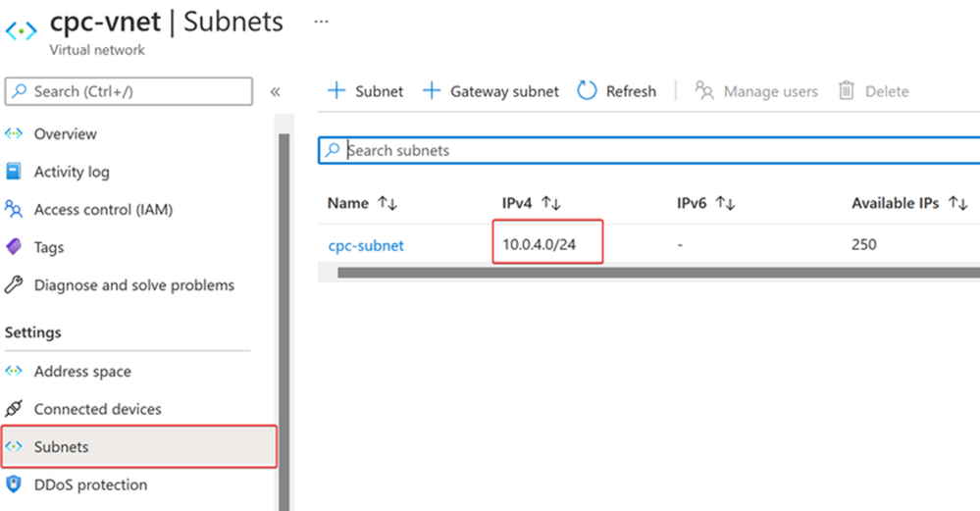Open the ellipsis more options beside title
Viewport: 980px width, 511px height.
pyautogui.click(x=321, y=22)
